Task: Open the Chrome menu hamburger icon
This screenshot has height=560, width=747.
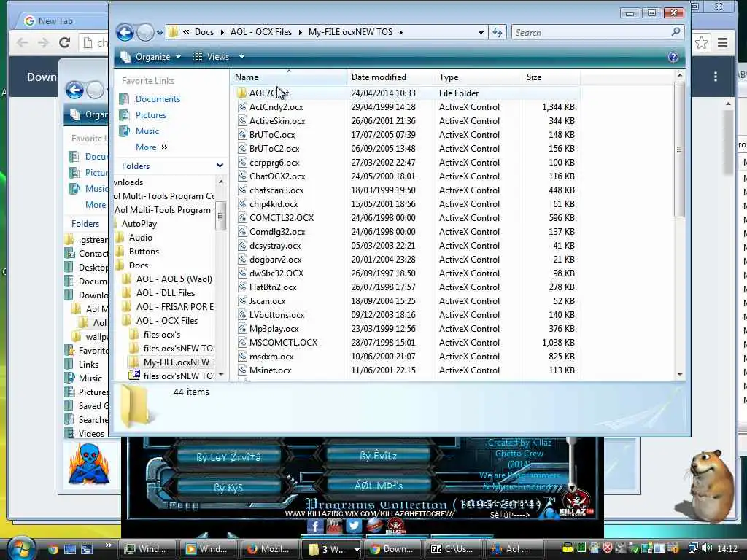Action: coord(722,43)
